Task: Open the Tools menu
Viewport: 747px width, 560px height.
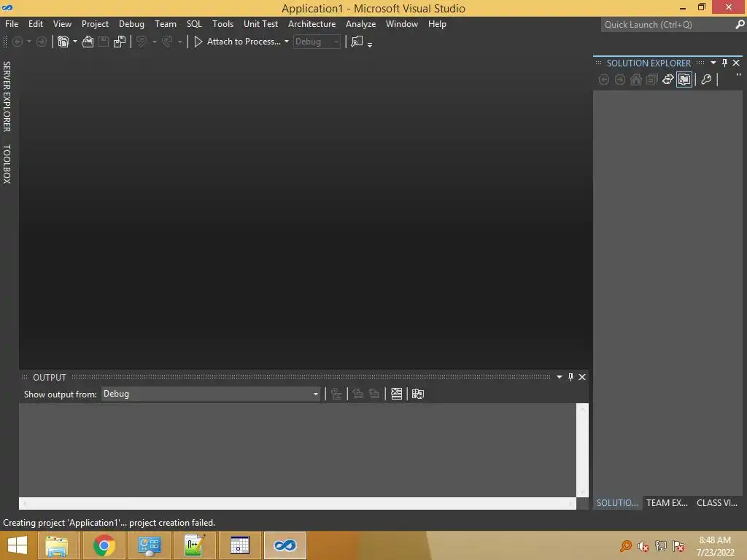Action: pos(223,24)
